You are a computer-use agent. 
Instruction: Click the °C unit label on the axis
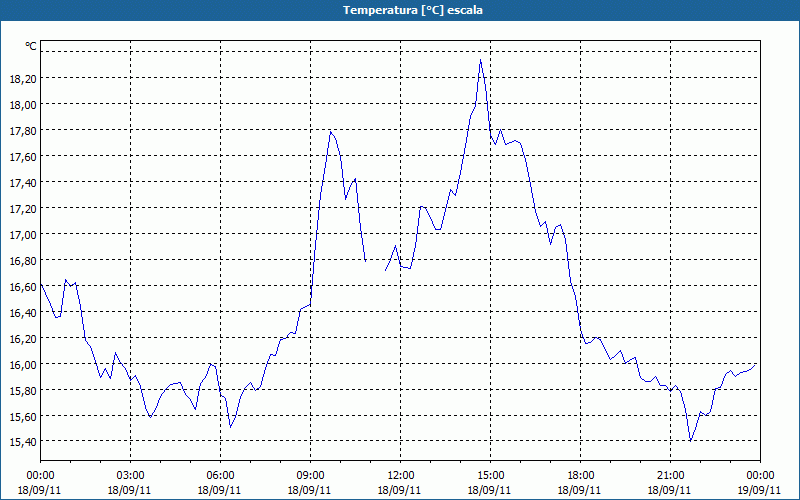click(31, 46)
